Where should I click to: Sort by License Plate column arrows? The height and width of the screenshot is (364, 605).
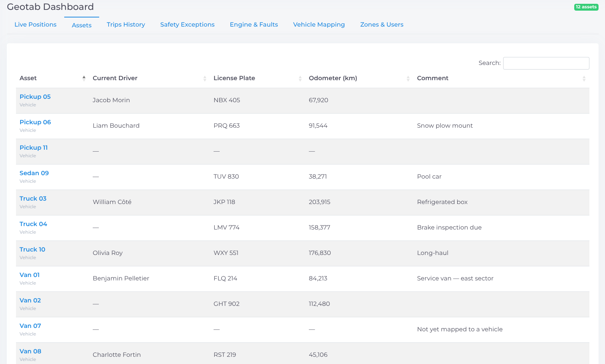pos(300,78)
